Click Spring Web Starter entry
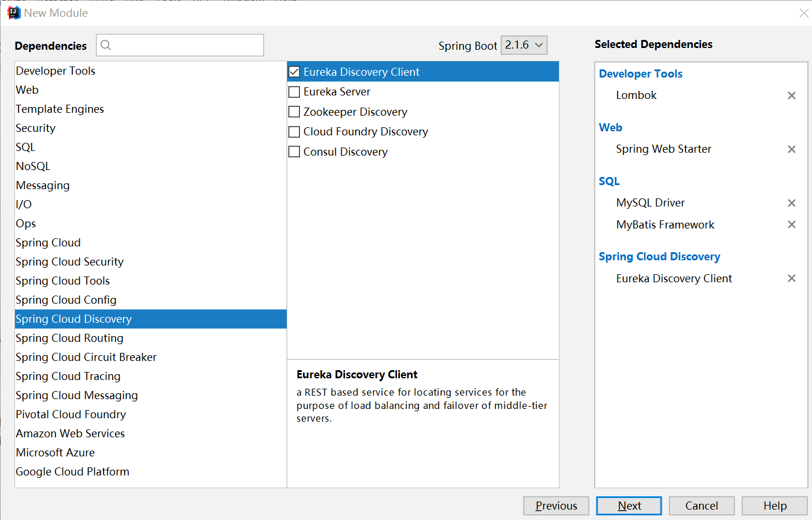The image size is (812, 520). (x=663, y=149)
